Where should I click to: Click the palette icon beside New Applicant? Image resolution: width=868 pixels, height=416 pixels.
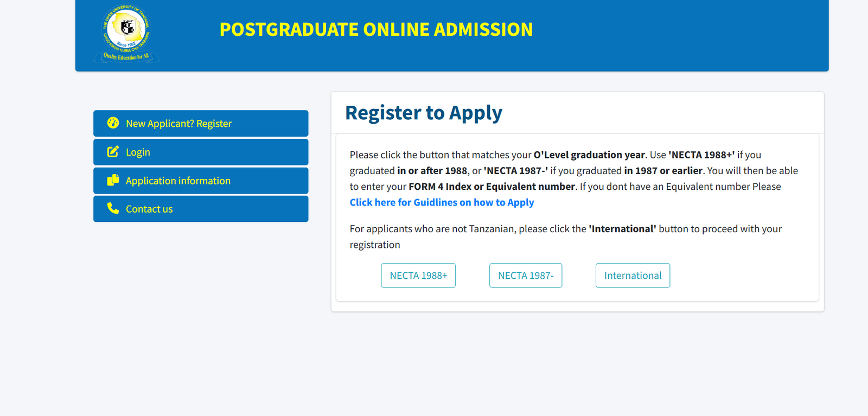point(113,123)
